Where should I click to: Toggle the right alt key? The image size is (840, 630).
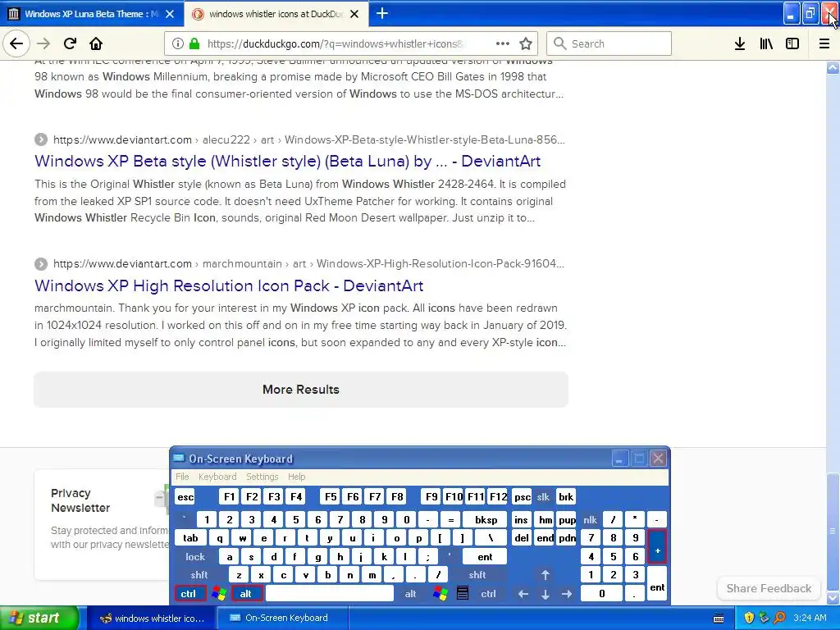click(x=410, y=594)
